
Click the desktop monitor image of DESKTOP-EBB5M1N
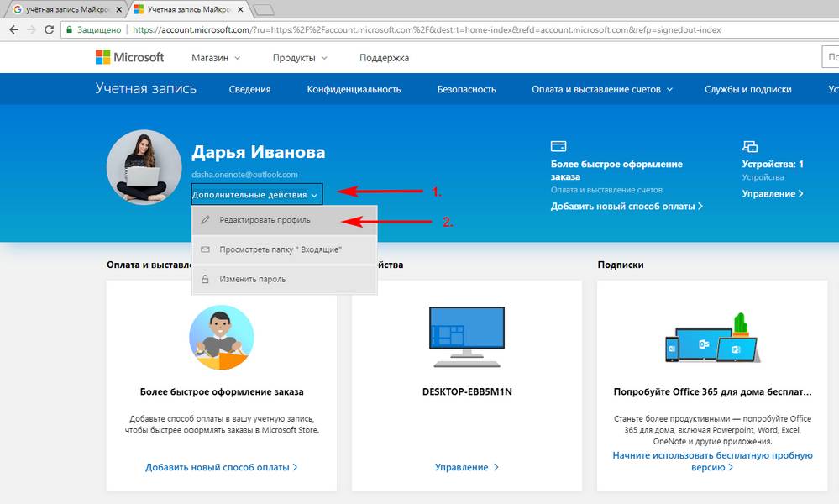467,337
